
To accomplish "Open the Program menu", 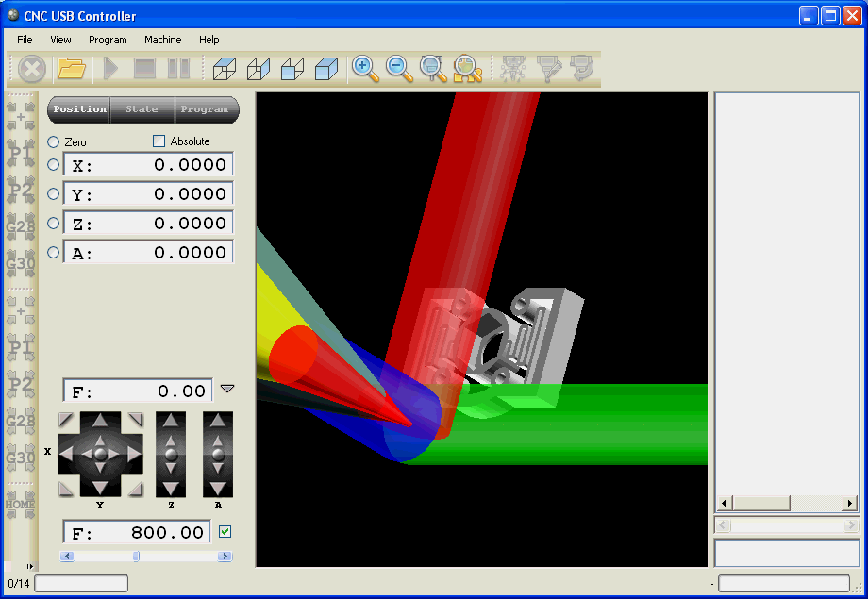I will [108, 40].
